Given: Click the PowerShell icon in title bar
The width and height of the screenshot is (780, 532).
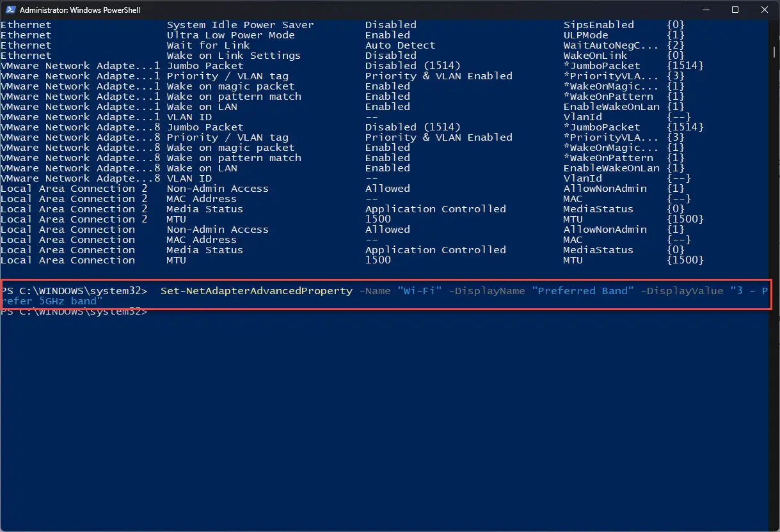Looking at the screenshot, I should tap(10, 10).
